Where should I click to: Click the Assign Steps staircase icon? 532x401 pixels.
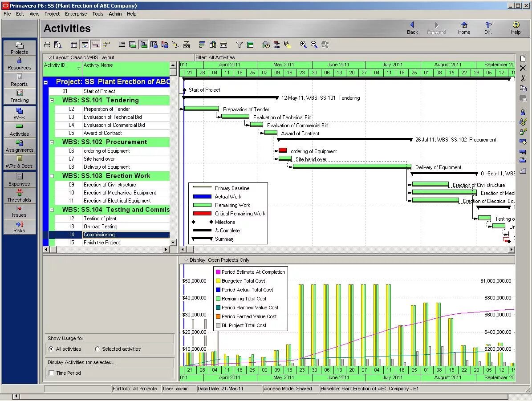523,170
